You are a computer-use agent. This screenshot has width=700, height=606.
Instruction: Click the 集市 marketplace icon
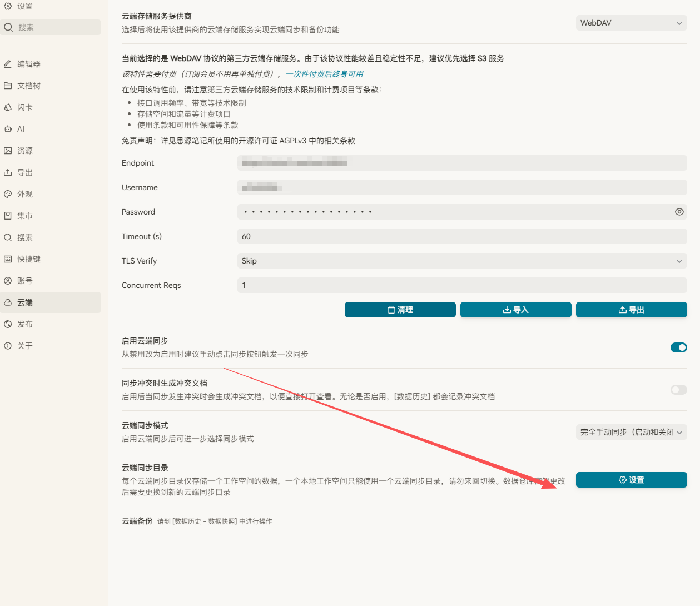[8, 216]
